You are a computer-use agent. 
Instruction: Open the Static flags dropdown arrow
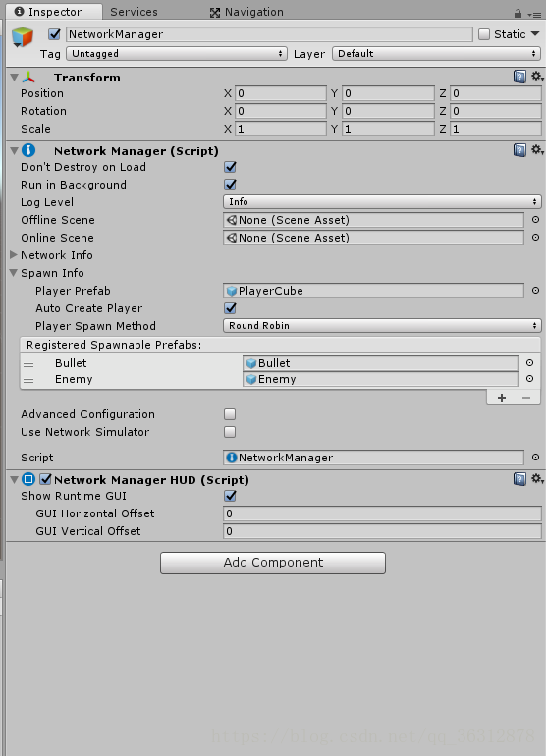coord(535,33)
